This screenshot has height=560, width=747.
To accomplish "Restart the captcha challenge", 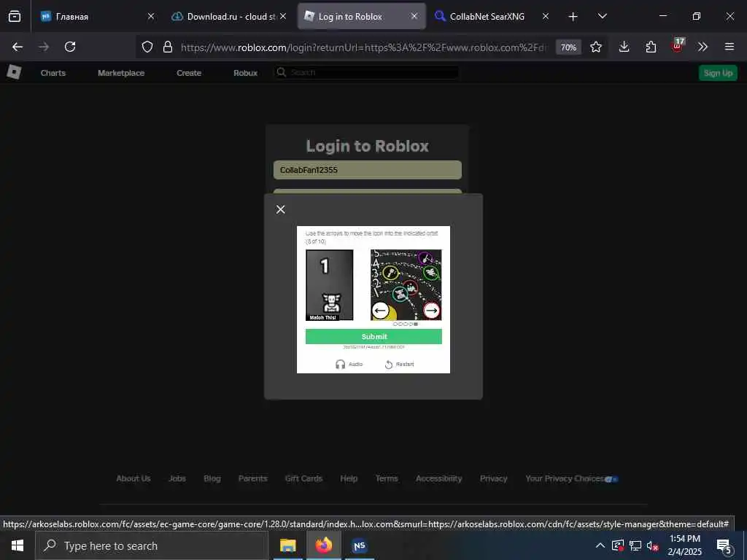I will coord(399,365).
